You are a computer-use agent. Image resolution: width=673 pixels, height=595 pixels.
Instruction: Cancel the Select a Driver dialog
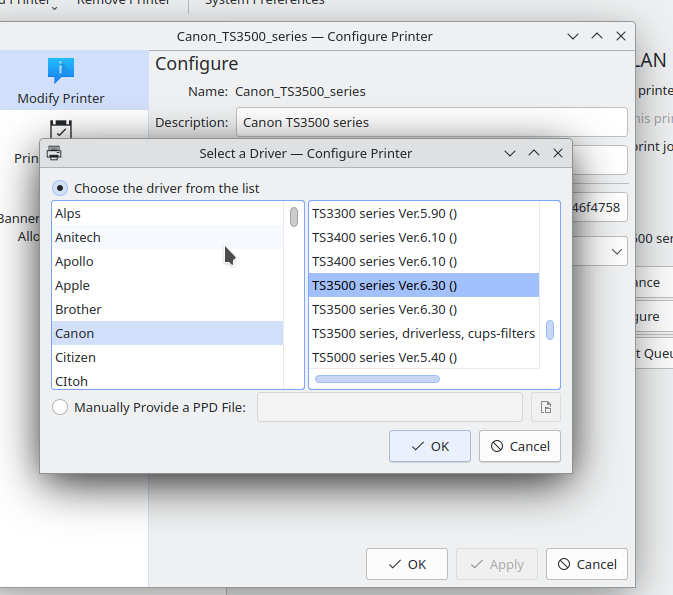[x=520, y=446]
